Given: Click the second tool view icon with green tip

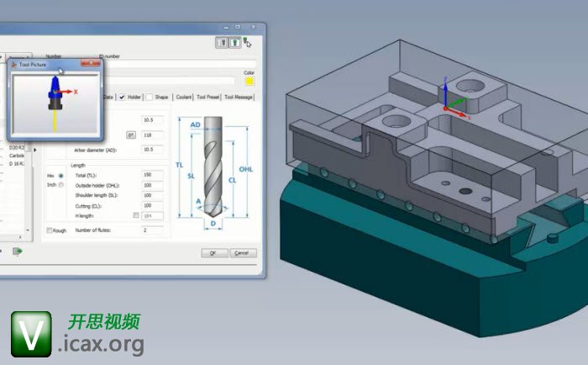Looking at the screenshot, I should click(x=234, y=43).
